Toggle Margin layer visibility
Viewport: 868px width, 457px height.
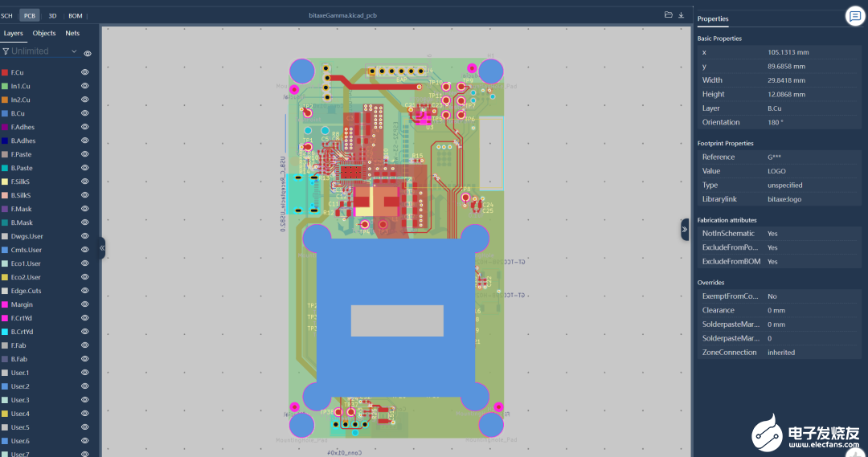pos(84,304)
